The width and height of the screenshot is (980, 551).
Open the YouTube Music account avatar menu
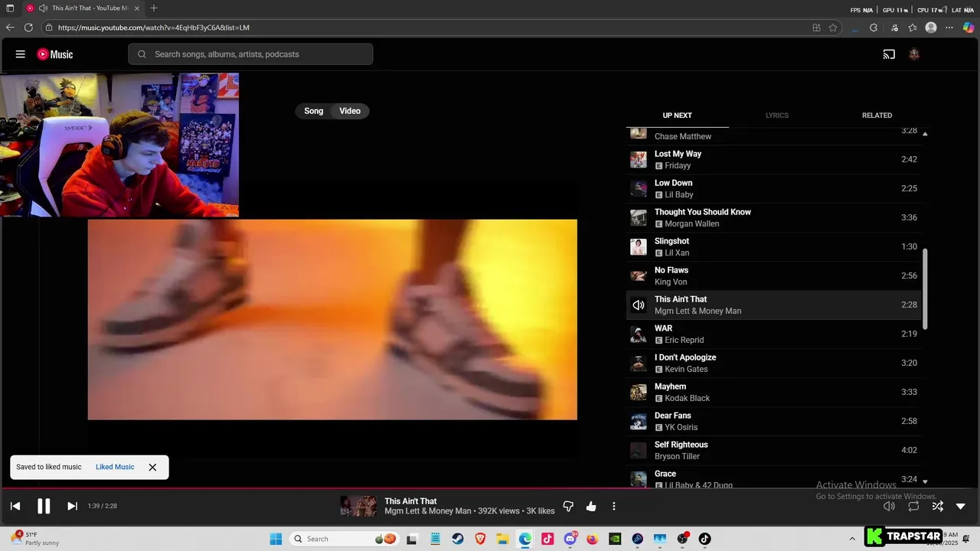[913, 54]
